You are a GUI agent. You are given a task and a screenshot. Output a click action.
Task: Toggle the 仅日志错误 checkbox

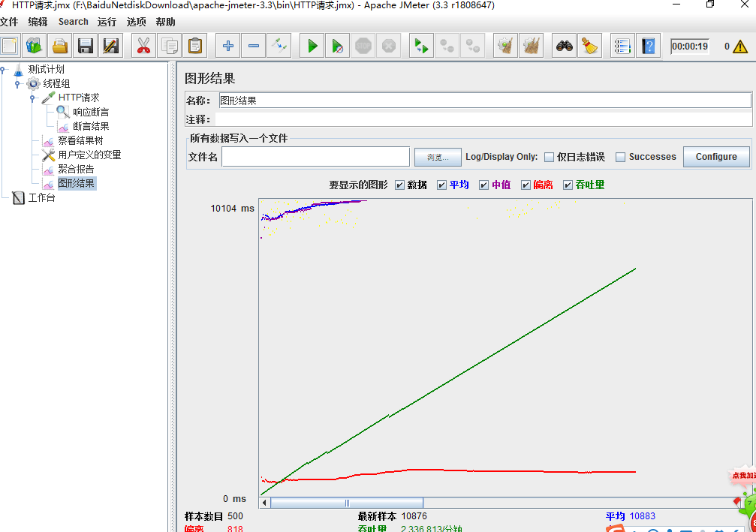click(x=549, y=157)
